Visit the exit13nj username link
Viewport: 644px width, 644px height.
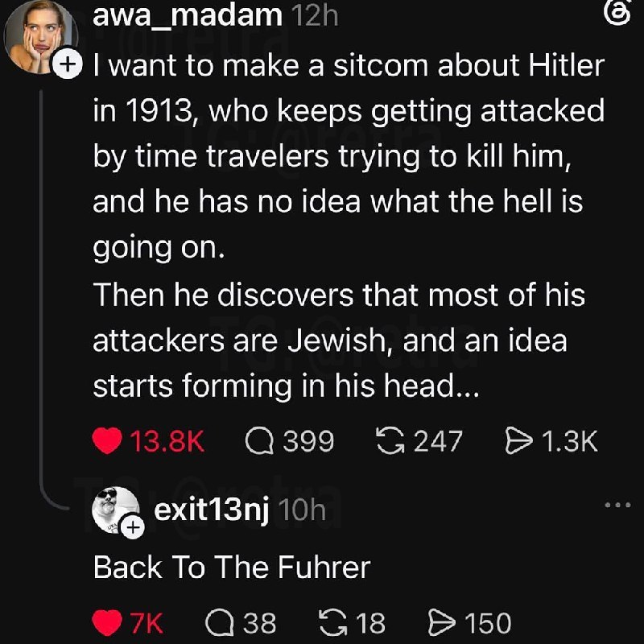point(212,510)
